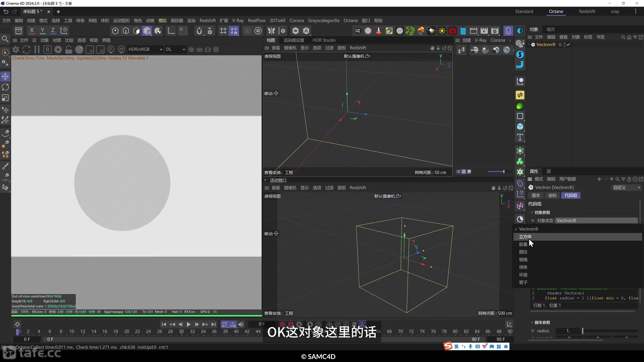Click the green render progress bar
644x362 pixels.
click(x=136, y=315)
